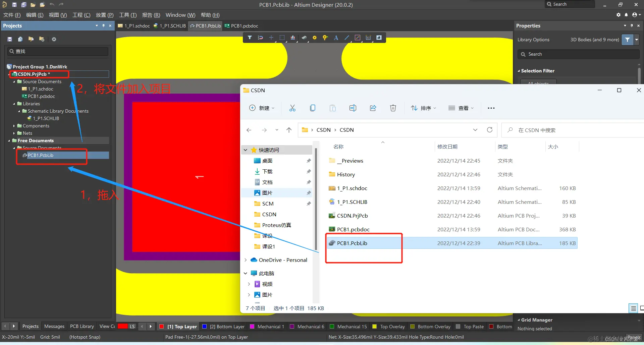The height and width of the screenshot is (345, 644).
Task: Open the address bar history dropdown
Action: 475,130
